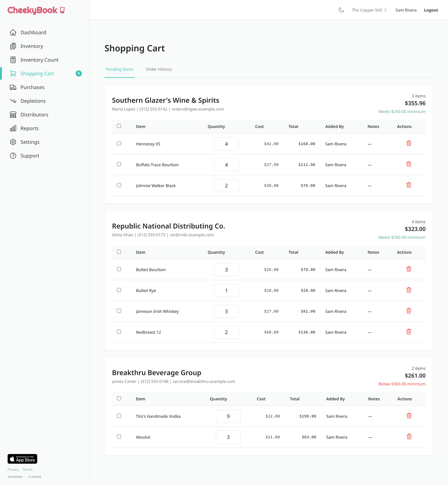Remove Bulleit Rye with trash icon
The image size is (448, 485).
pyautogui.click(x=409, y=290)
